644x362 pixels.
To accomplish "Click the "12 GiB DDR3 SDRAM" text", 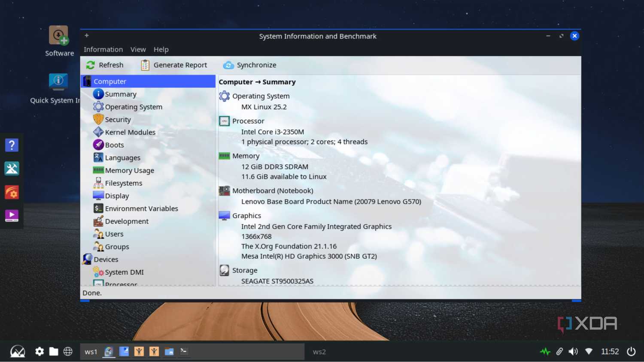I will click(275, 166).
